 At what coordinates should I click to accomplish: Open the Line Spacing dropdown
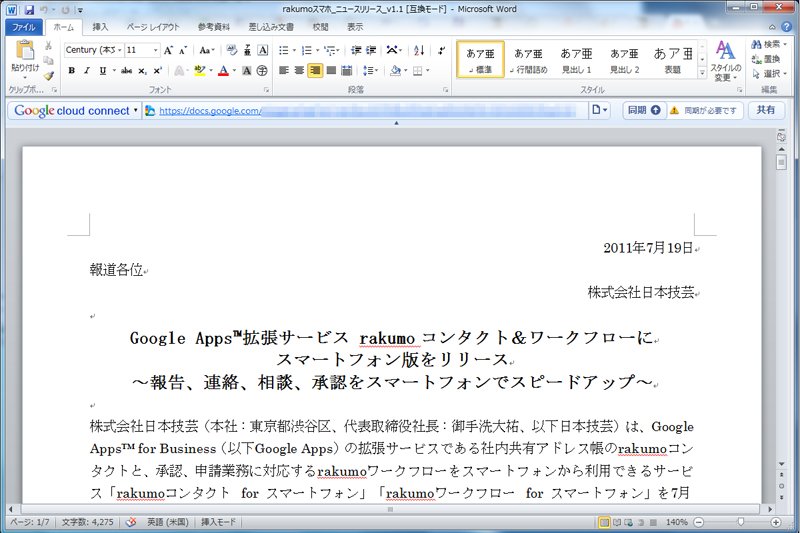pos(370,70)
